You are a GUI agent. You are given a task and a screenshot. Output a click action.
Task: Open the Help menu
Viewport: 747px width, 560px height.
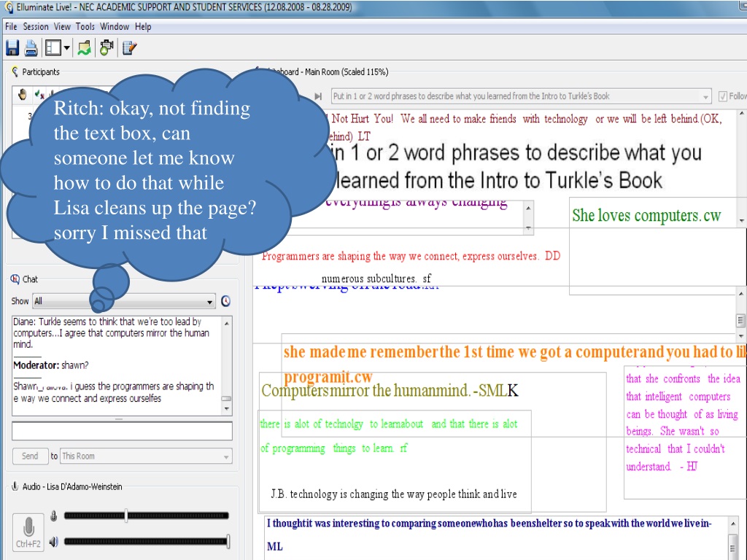point(143,27)
